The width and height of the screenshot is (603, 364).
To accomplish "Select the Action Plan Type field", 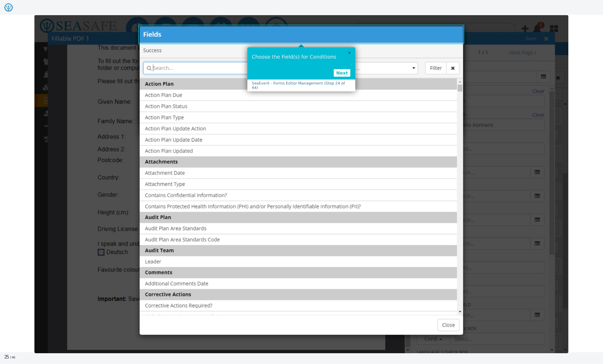I will (298, 117).
